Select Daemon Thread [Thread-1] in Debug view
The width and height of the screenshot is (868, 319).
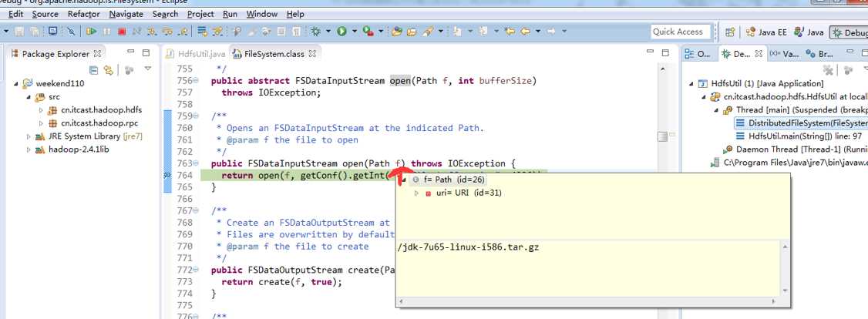(x=794, y=149)
